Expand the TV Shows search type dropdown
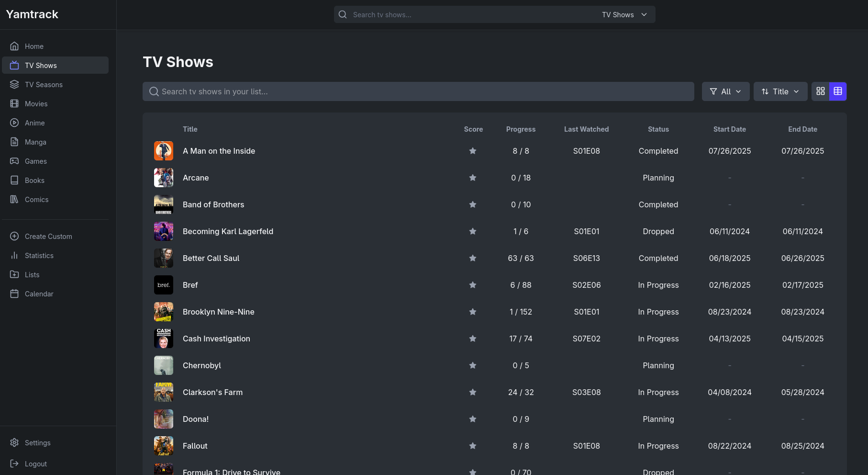868x475 pixels. pyautogui.click(x=624, y=15)
